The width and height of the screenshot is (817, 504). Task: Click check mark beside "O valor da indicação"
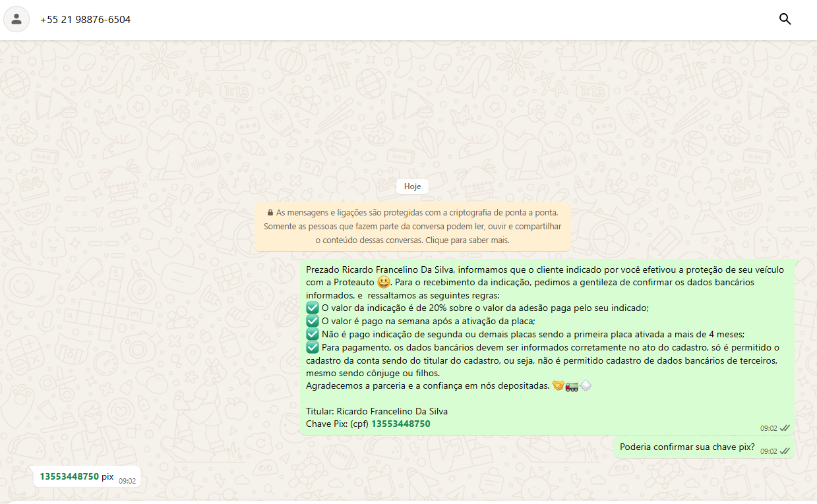pos(313,308)
